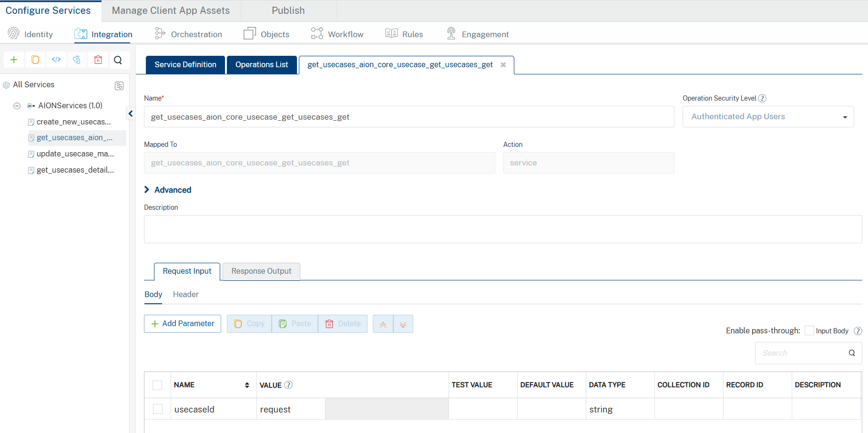The width and height of the screenshot is (868, 433).
Task: Click the Copy parameter button
Action: pyautogui.click(x=249, y=324)
